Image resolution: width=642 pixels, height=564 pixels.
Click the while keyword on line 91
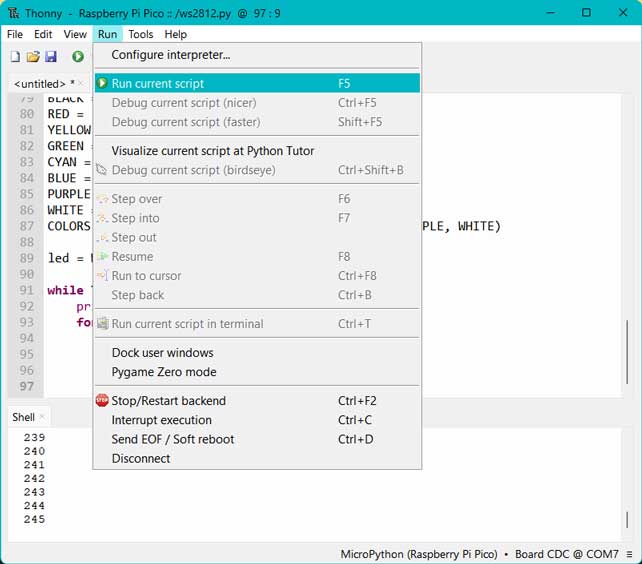point(66,290)
